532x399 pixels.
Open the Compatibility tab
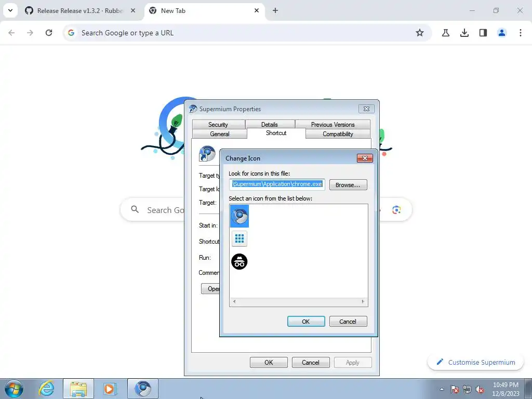click(338, 134)
